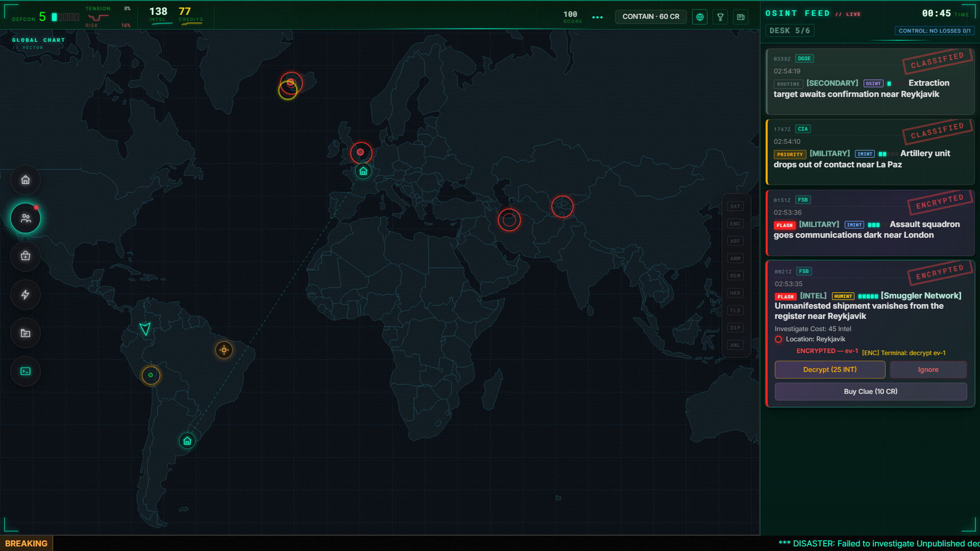Open the lightning actions sidebar icon

[26, 294]
